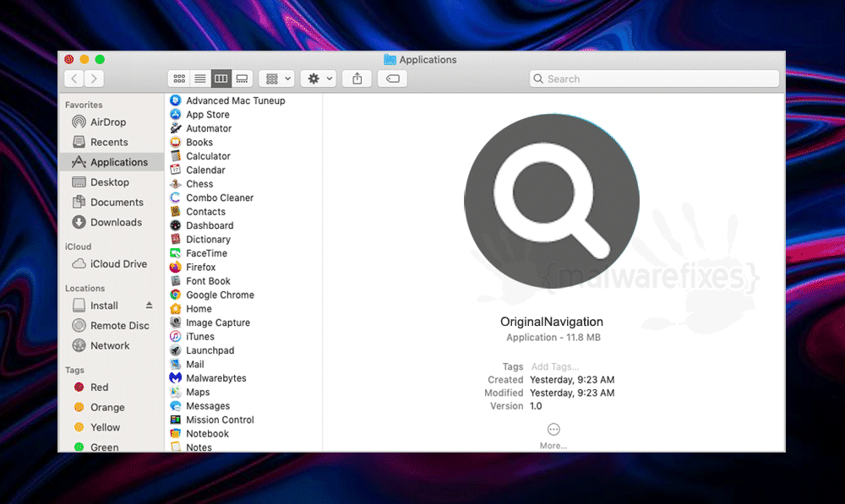Open Network location
The height and width of the screenshot is (504, 845).
tap(111, 345)
